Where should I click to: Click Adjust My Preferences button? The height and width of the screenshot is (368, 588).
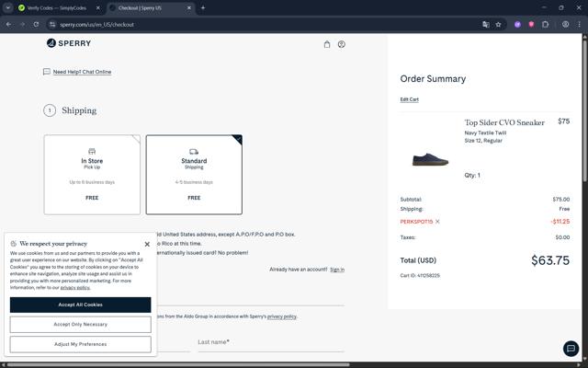point(80,344)
